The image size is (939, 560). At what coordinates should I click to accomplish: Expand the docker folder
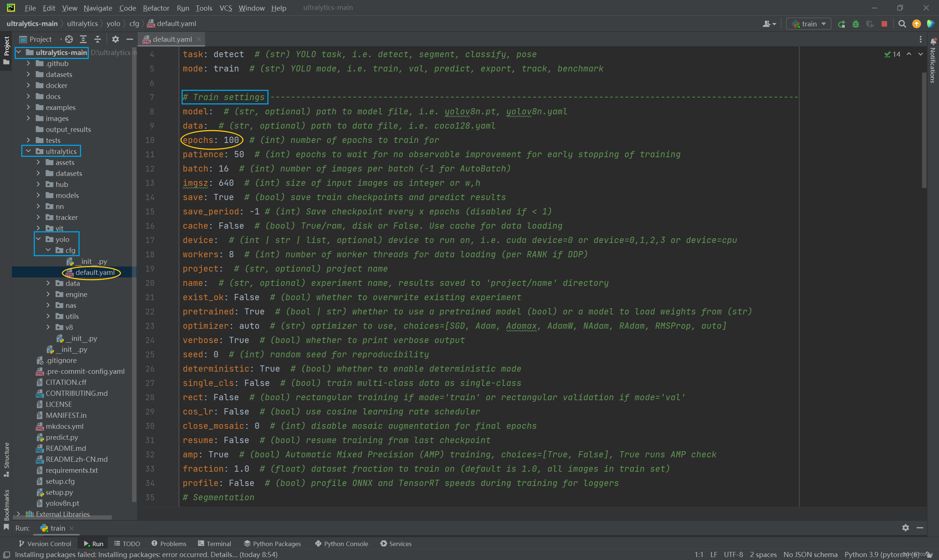(28, 85)
